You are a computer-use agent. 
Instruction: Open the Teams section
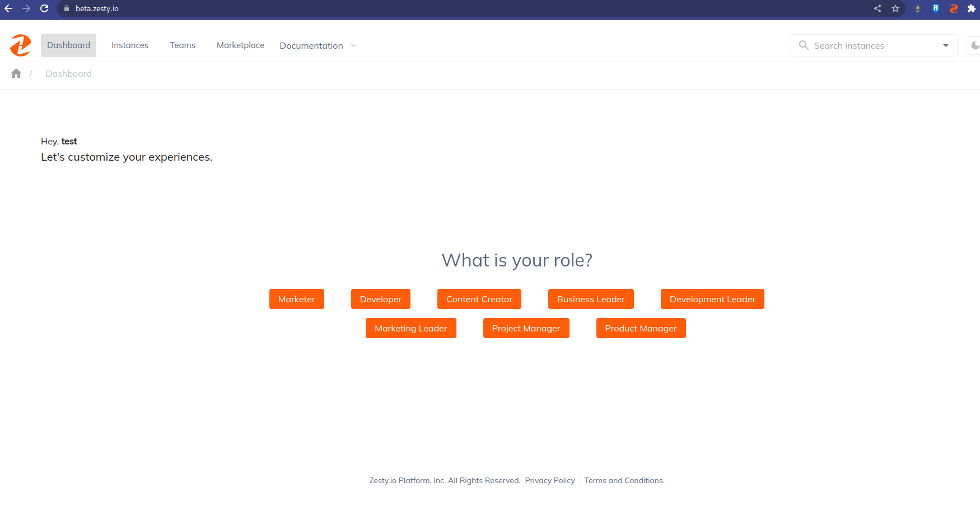pyautogui.click(x=183, y=45)
